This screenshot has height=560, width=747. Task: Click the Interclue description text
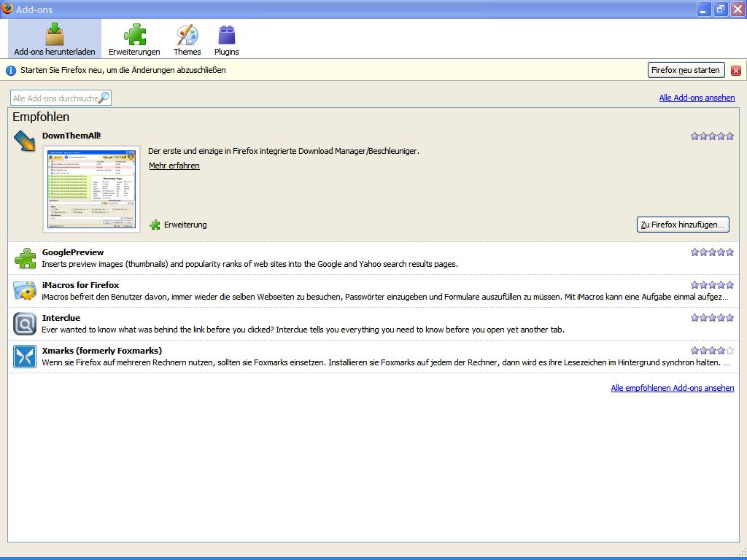coord(303,330)
